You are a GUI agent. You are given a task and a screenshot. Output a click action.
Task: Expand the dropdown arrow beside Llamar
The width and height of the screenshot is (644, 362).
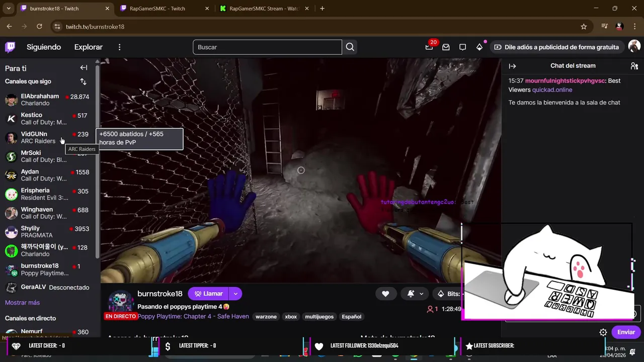(x=235, y=294)
